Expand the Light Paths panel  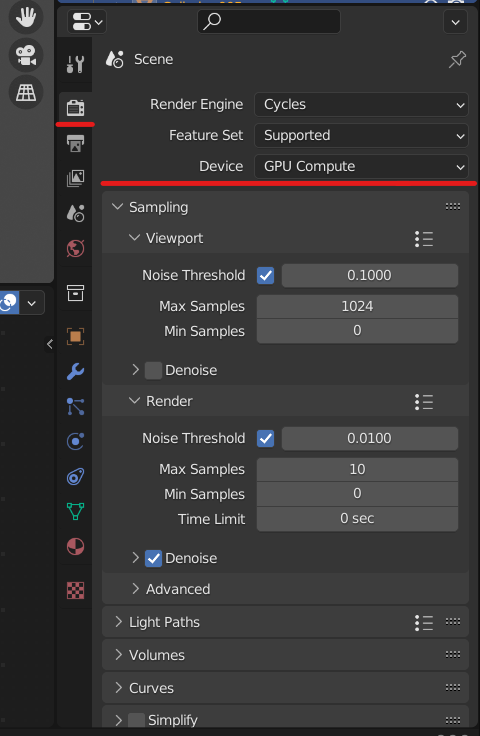pyautogui.click(x=164, y=622)
